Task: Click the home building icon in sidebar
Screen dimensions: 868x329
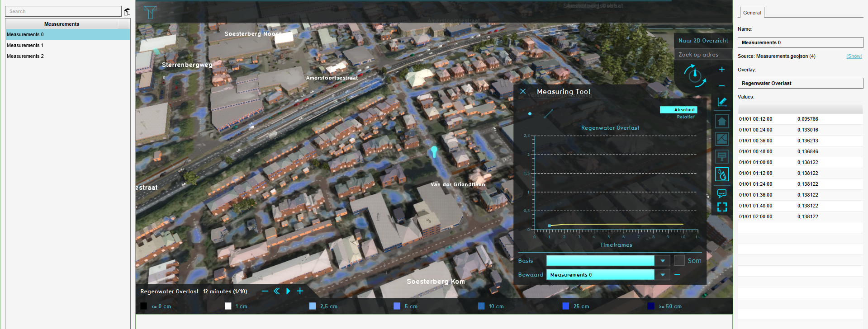Action: point(722,121)
